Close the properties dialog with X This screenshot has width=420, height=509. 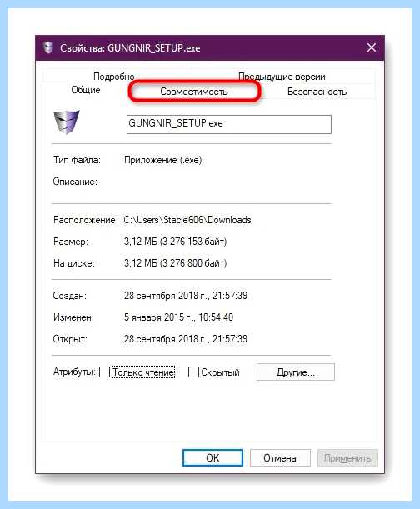pyautogui.click(x=372, y=47)
